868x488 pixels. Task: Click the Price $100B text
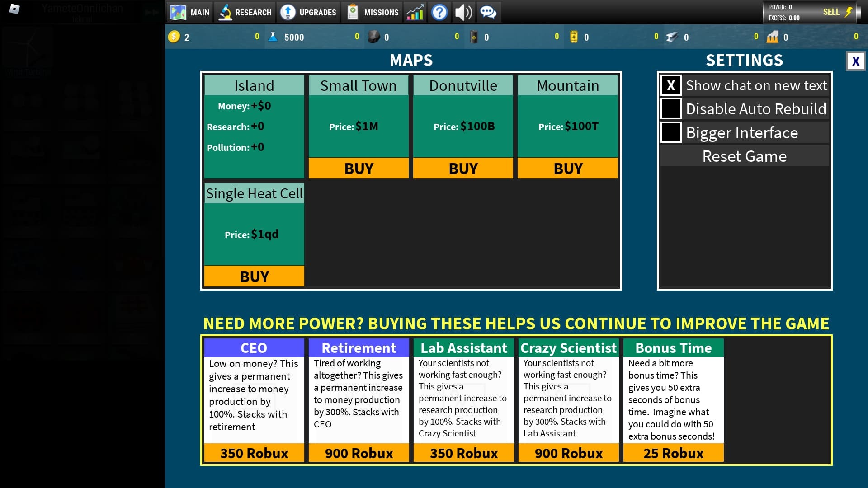coord(464,127)
